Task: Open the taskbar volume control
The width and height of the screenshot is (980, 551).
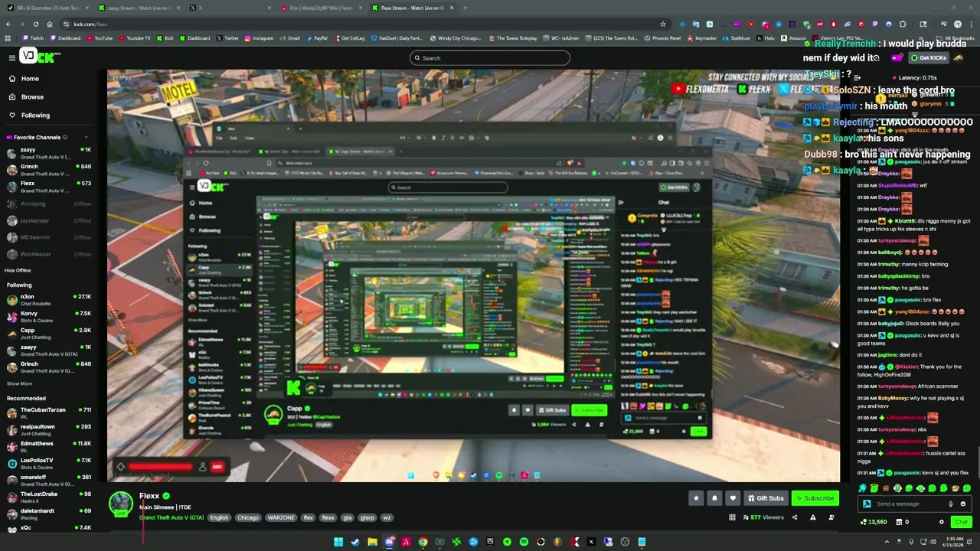Action: (x=933, y=542)
